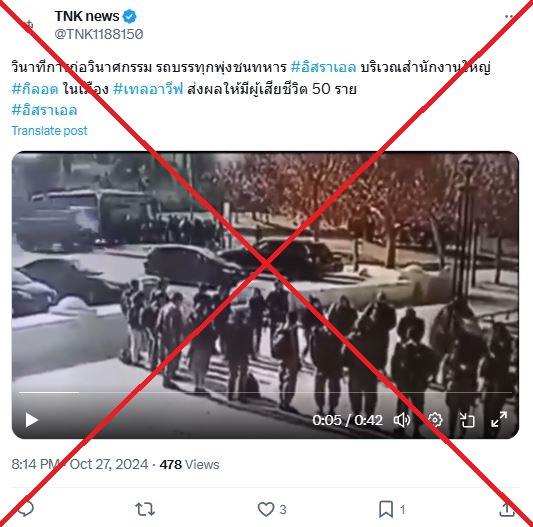The width and height of the screenshot is (533, 527).
Task: Open the #เทลอาวีฟ hashtag link
Action: pyautogui.click(x=148, y=89)
